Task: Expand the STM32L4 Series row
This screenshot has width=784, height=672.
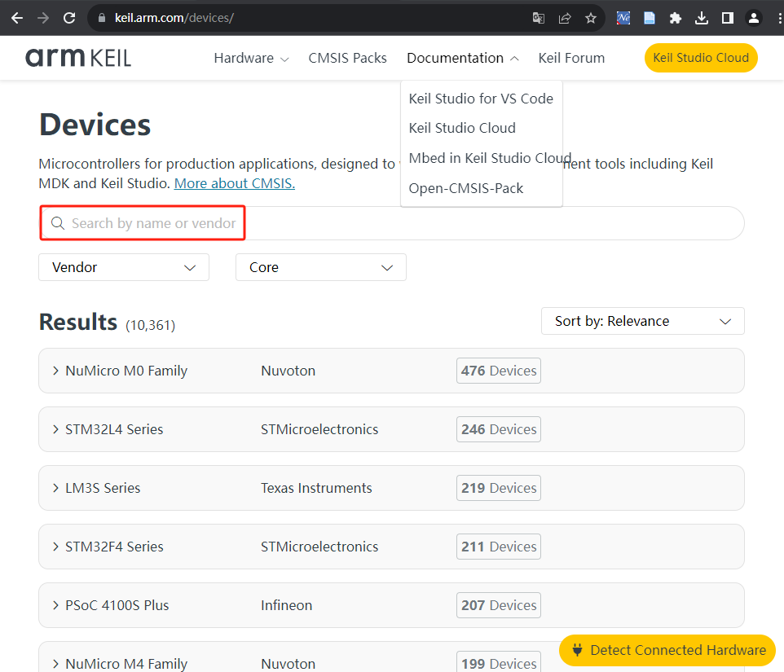Action: pos(391,429)
